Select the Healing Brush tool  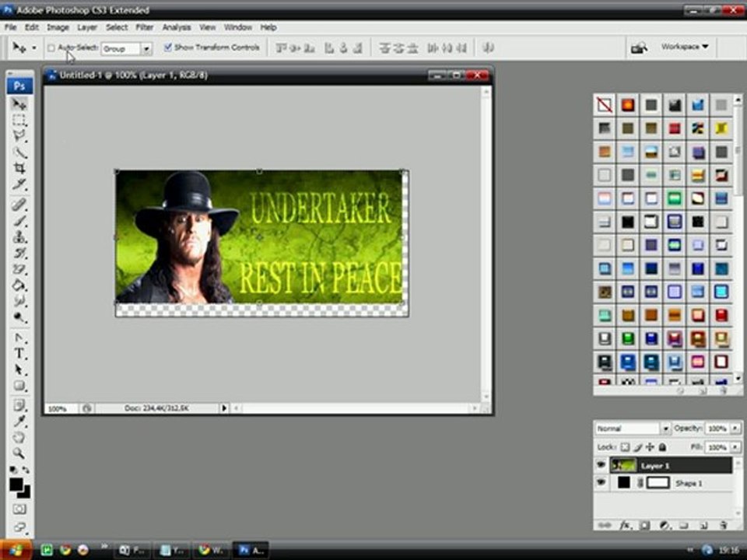tap(19, 205)
